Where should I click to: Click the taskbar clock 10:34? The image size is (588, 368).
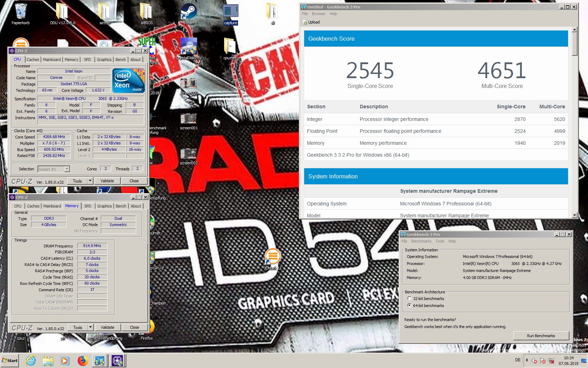pos(569,358)
